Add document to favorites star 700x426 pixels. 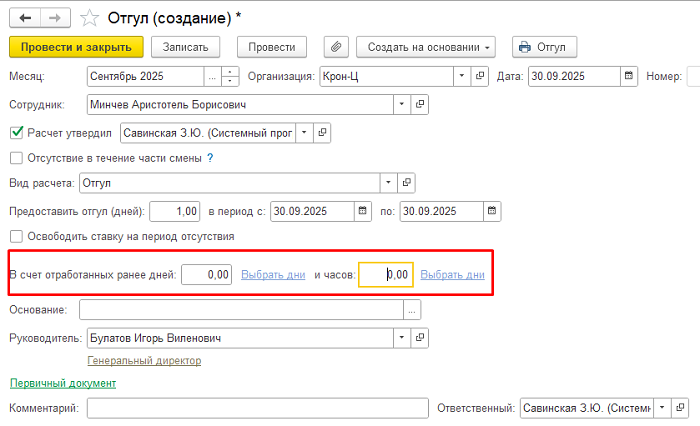coord(89,17)
